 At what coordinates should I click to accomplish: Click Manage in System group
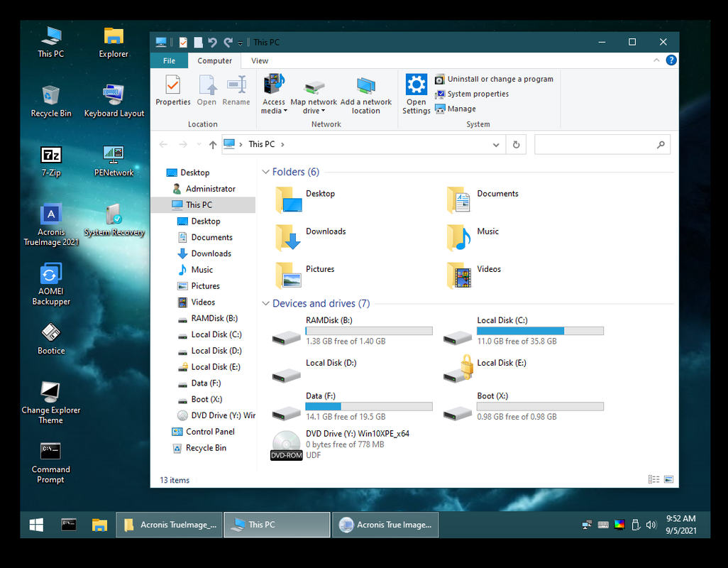pos(456,109)
